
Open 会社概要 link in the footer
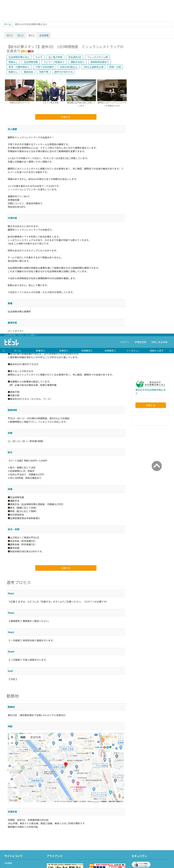[8, 863]
